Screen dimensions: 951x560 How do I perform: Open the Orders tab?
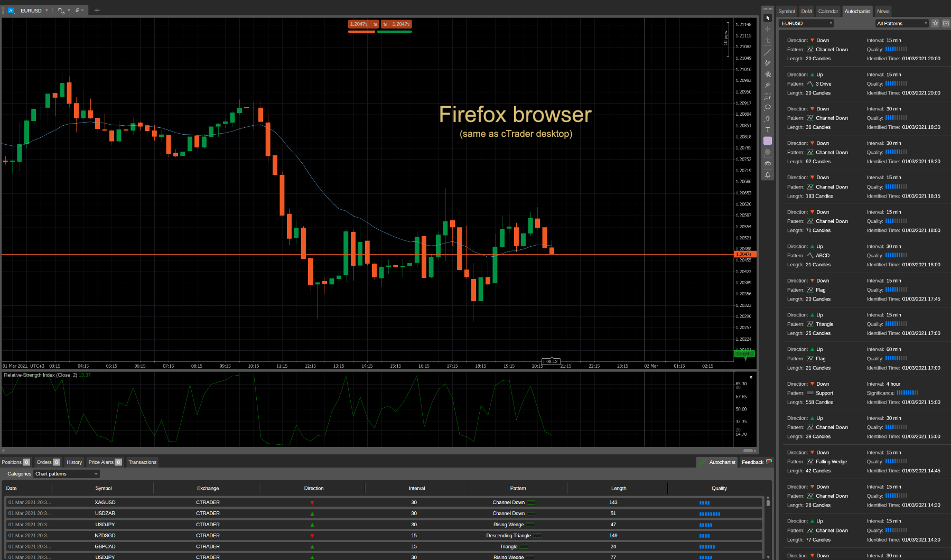tap(48, 462)
